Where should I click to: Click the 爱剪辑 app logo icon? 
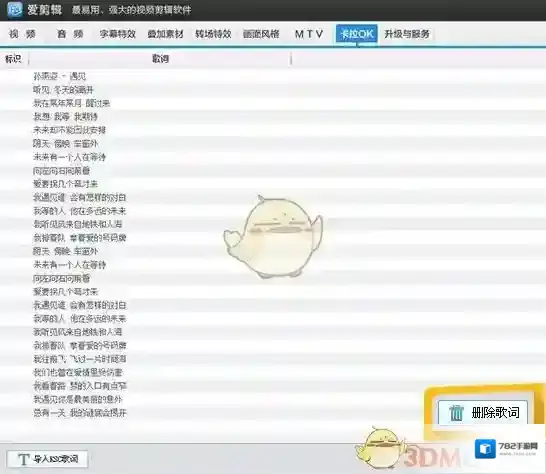(x=15, y=9)
